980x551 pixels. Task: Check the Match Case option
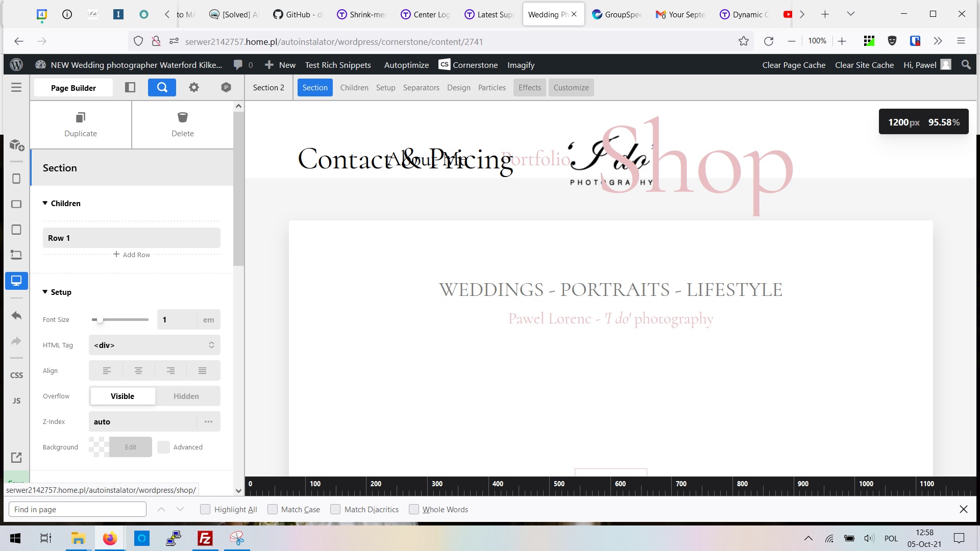click(273, 509)
